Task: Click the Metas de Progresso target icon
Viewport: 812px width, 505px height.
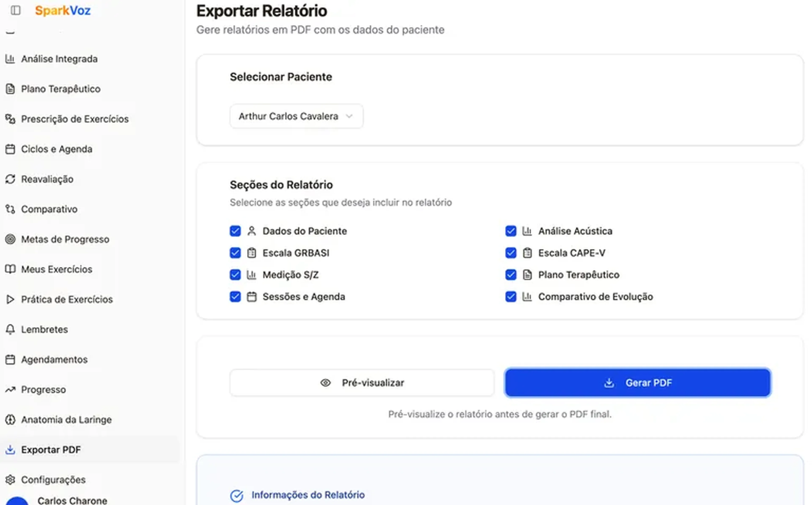Action: coord(10,239)
